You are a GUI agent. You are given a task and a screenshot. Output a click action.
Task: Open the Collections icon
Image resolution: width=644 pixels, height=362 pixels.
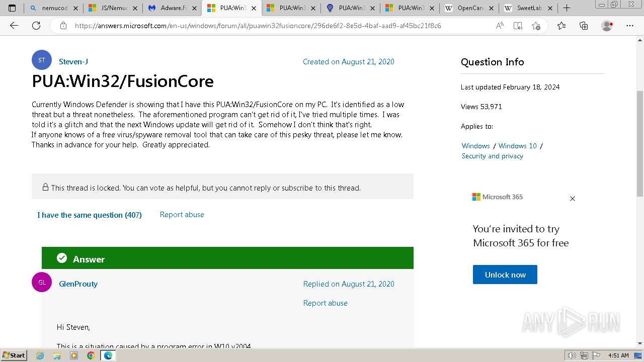click(x=584, y=26)
